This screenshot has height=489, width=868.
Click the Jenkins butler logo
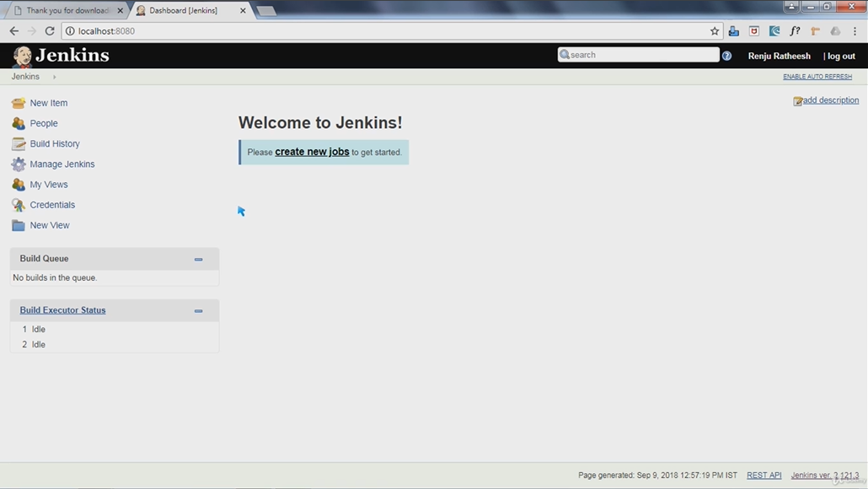tap(22, 56)
